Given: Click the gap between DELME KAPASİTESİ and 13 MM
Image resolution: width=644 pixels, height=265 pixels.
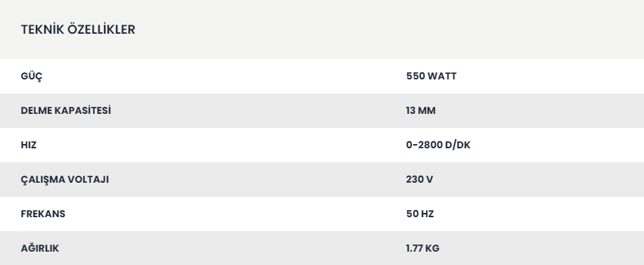Looking at the screenshot, I should pos(259,110).
